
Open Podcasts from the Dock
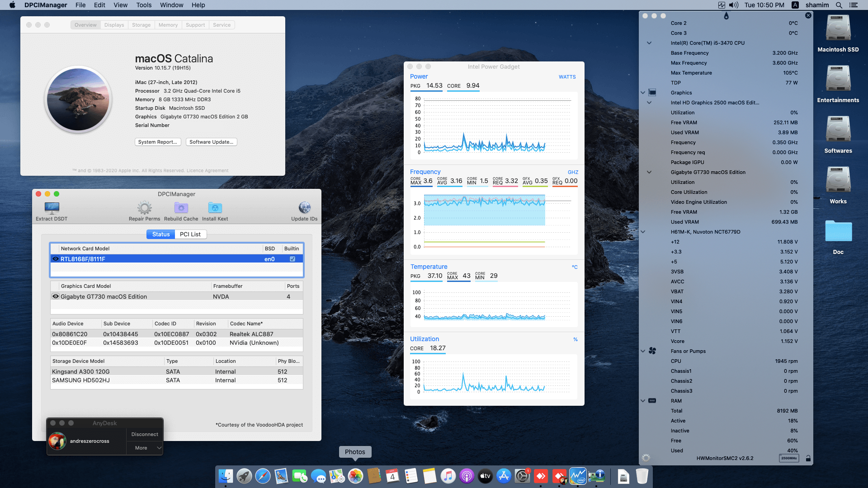point(467,476)
